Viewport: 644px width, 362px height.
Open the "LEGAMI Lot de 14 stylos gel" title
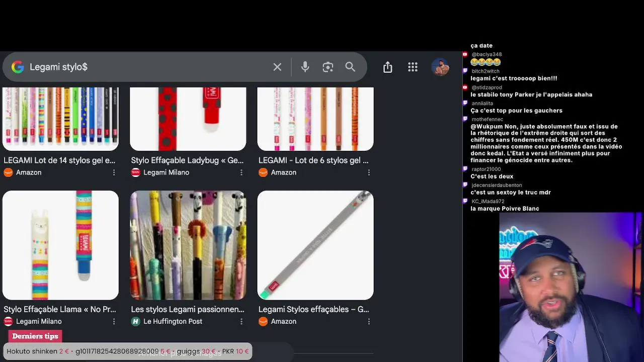point(59,160)
